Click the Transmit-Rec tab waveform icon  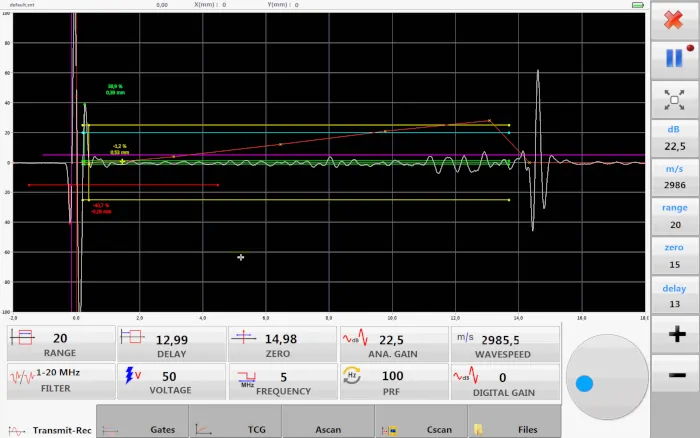pos(16,431)
